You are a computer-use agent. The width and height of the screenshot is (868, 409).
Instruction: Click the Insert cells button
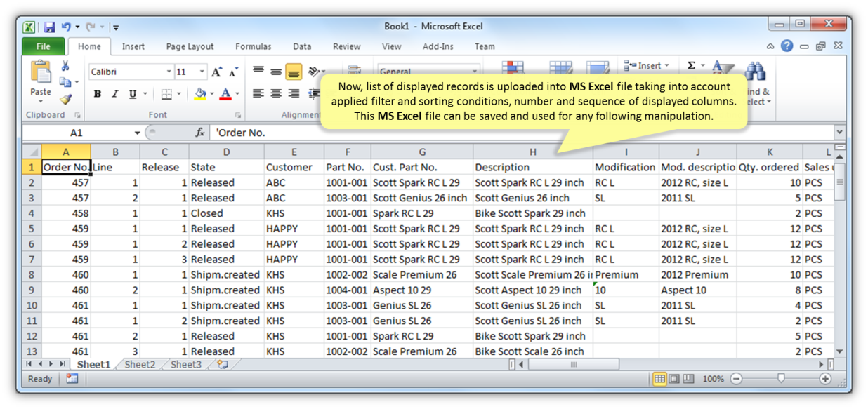647,66
